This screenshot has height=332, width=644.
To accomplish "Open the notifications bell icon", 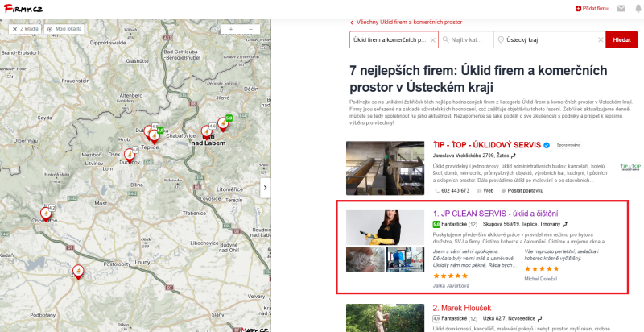I will pyautogui.click(x=638, y=8).
